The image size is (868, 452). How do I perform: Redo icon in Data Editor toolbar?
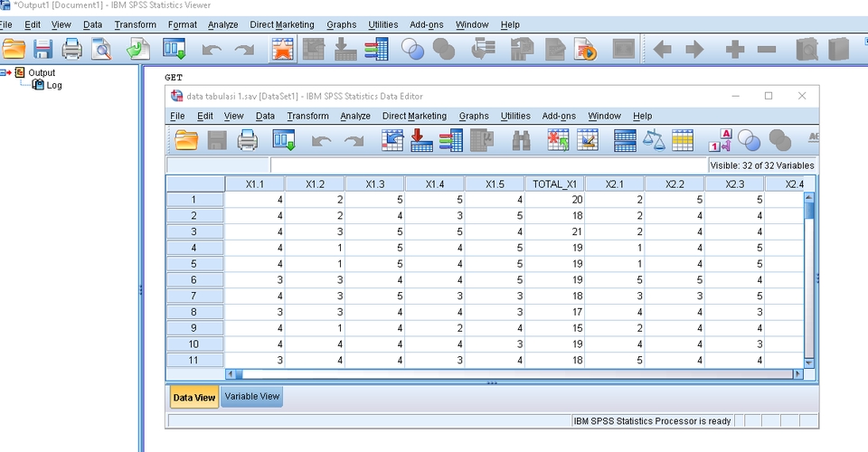pos(354,141)
